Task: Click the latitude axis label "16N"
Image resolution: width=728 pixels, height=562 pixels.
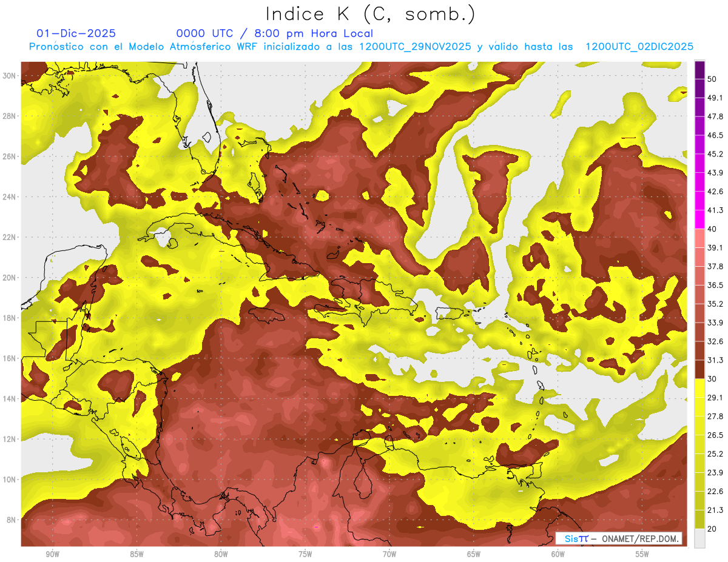Action: point(10,358)
